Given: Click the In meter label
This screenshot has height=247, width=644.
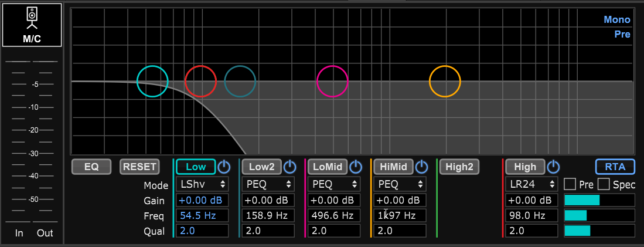Looking at the screenshot, I should pyautogui.click(x=19, y=233).
